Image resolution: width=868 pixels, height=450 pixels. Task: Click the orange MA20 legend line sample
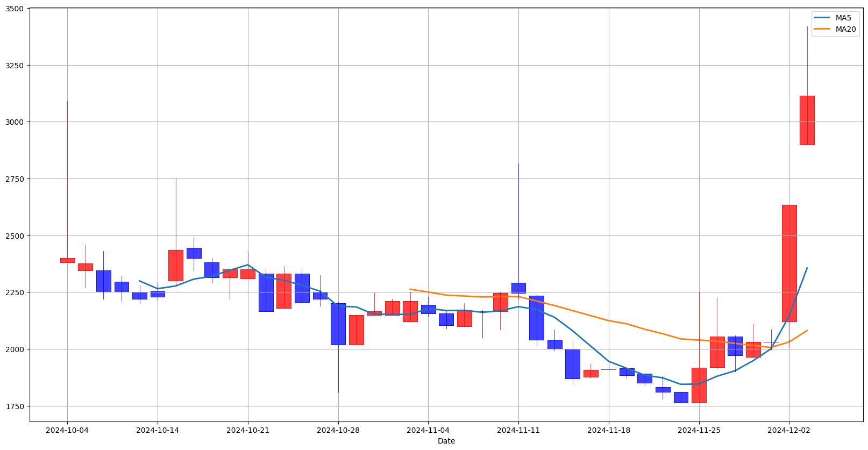pyautogui.click(x=823, y=29)
